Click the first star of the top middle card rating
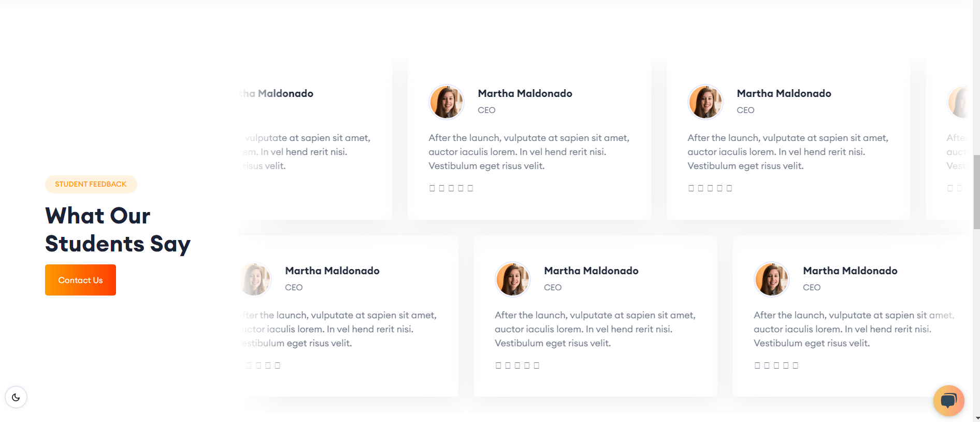Viewport: 980px width, 422px height. pos(432,188)
